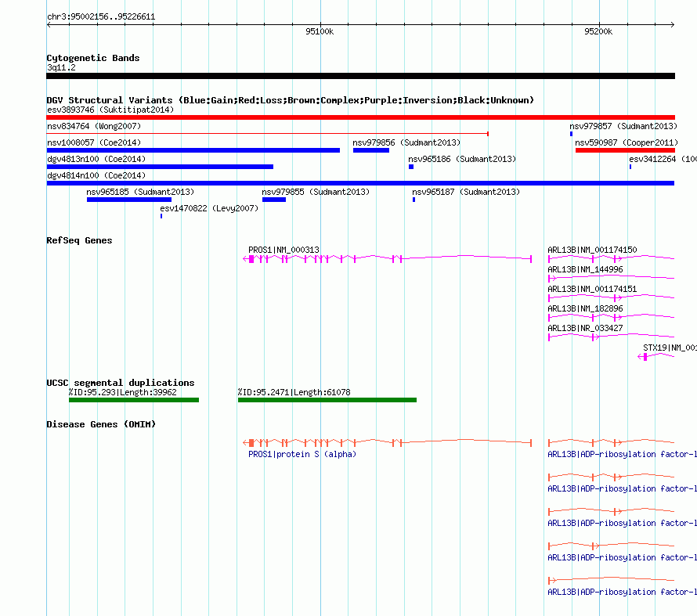Click the Cytogenetic Bands track title
Image resolution: width=697 pixels, height=616 pixels.
(93, 58)
